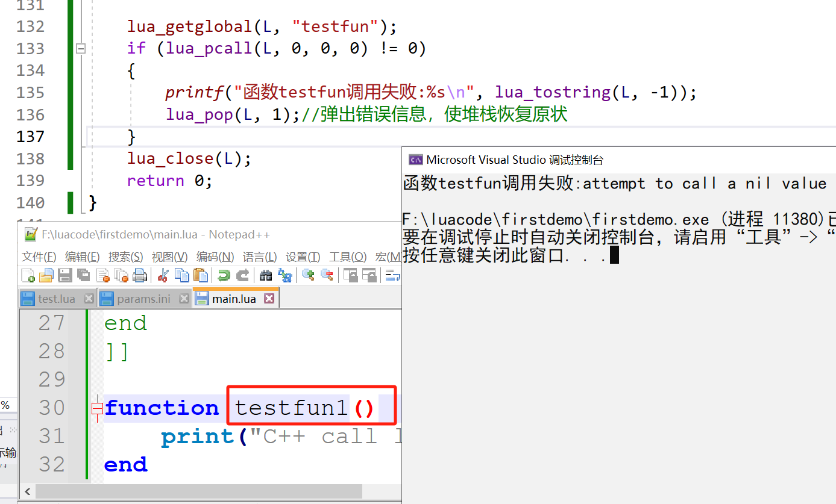Click the grey Redo arrow in Notepad++
The width and height of the screenshot is (836, 504).
[242, 275]
